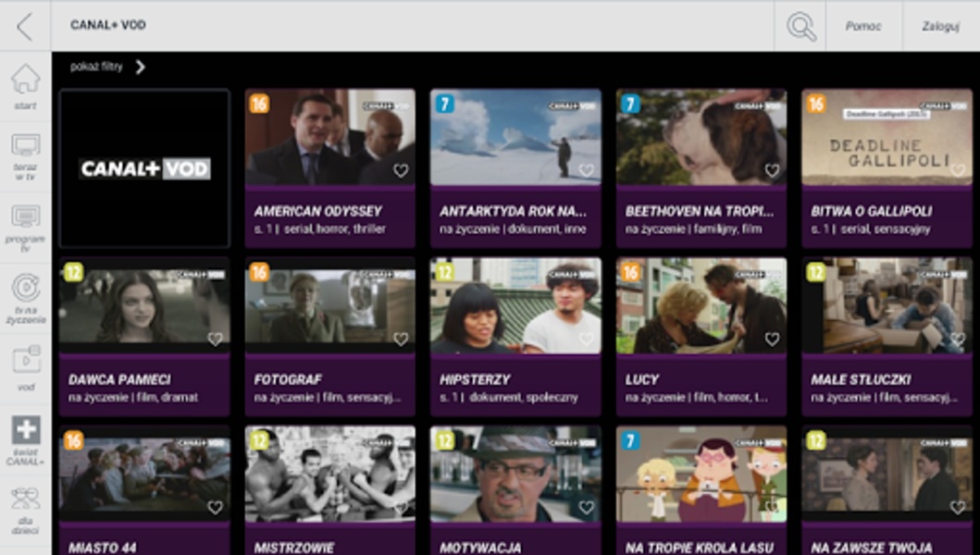Click the 'NA ZAWSZE TWOJA' title text
The image size is (980, 555).
click(x=871, y=549)
